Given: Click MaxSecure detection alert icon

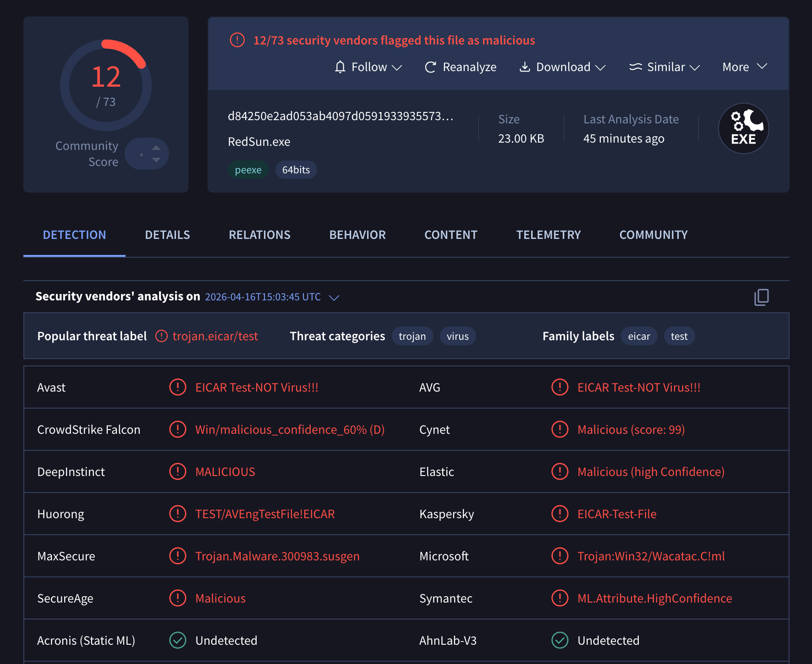Looking at the screenshot, I should 178,556.
